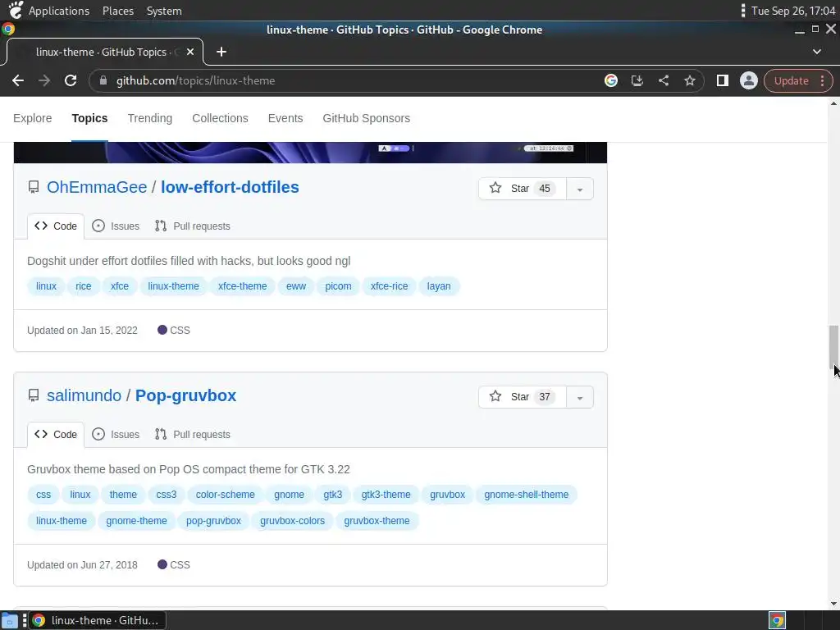840x630 pixels.
Task: Open star list dropdown for low-effort-dotfiles
Action: pos(580,189)
